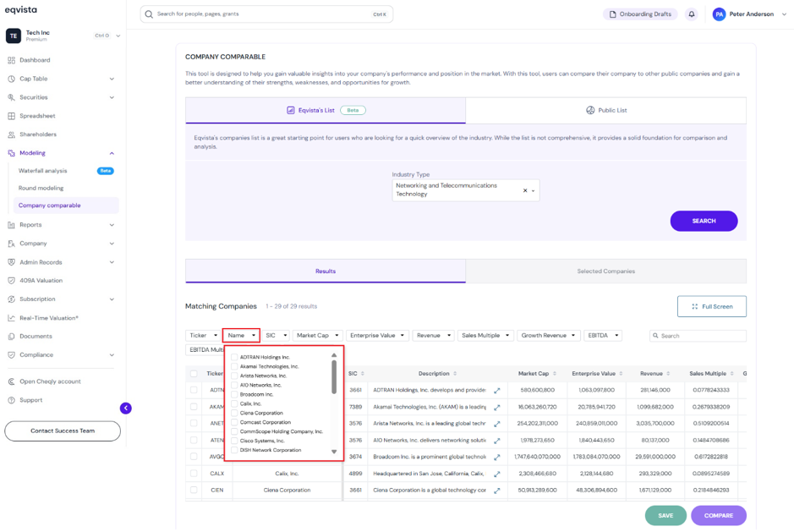Clear the Industry Type selection X
794x532 pixels.
coord(525,190)
